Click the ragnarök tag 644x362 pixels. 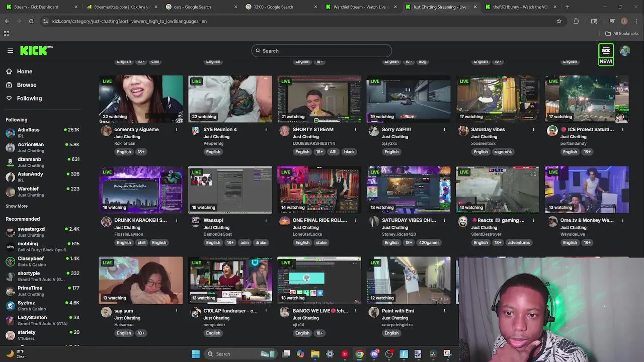503,152
